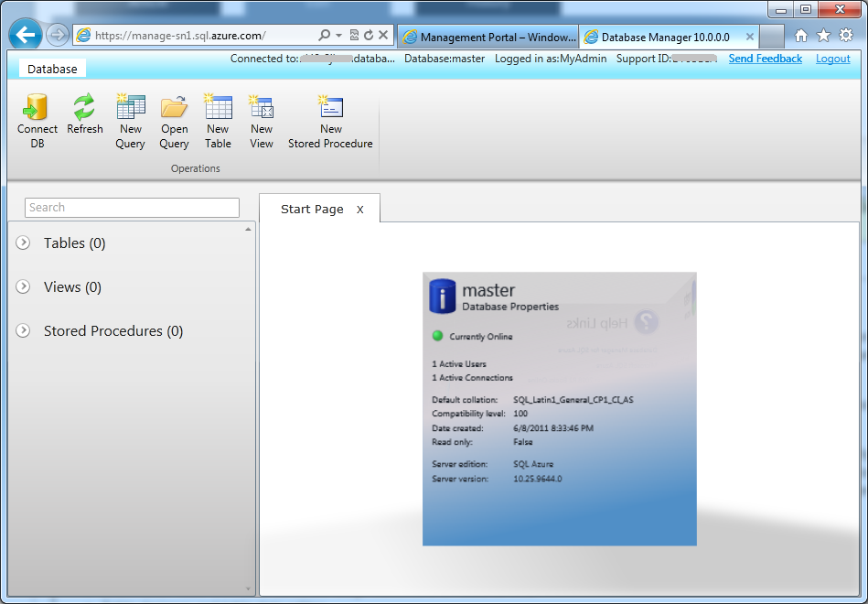Click the address bar search magnifier

(325, 36)
